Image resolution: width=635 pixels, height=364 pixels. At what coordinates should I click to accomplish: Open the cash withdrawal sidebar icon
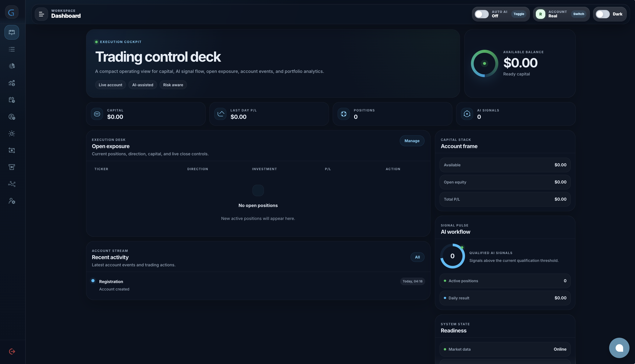point(12,167)
